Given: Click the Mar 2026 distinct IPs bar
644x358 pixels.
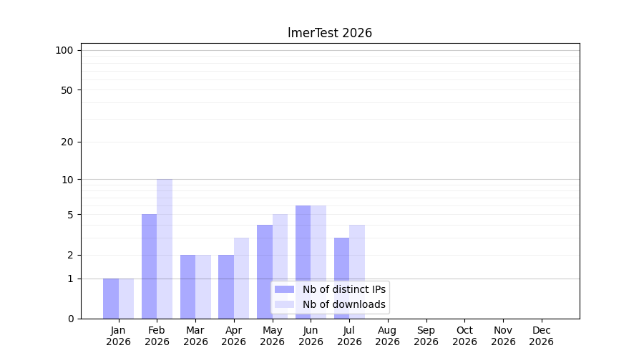Looking at the screenshot, I should (187, 287).
